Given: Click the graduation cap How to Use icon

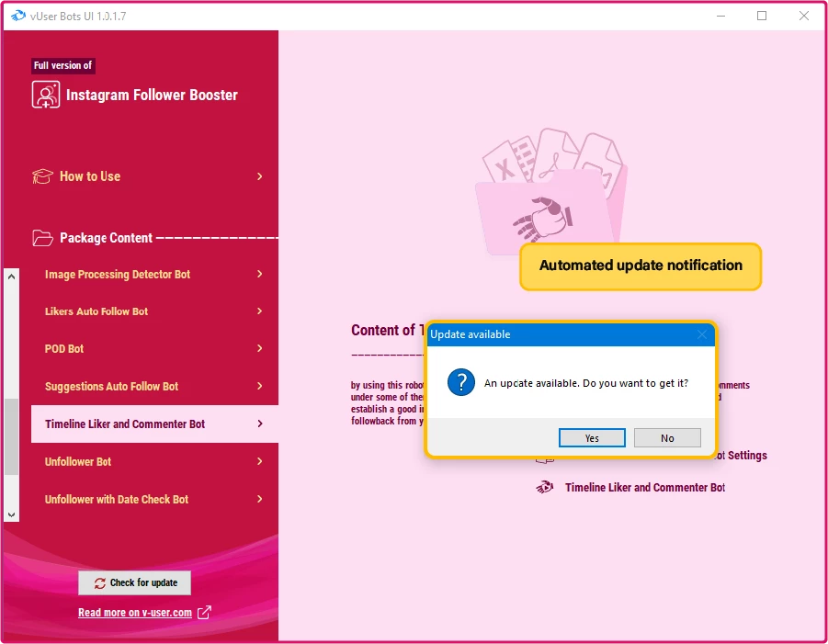Looking at the screenshot, I should 43,176.
